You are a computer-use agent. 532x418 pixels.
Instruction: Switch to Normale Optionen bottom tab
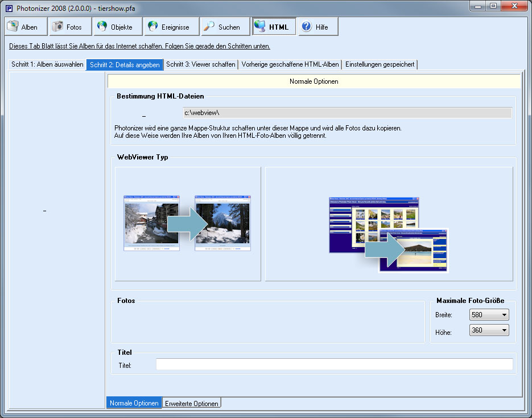coord(134,403)
